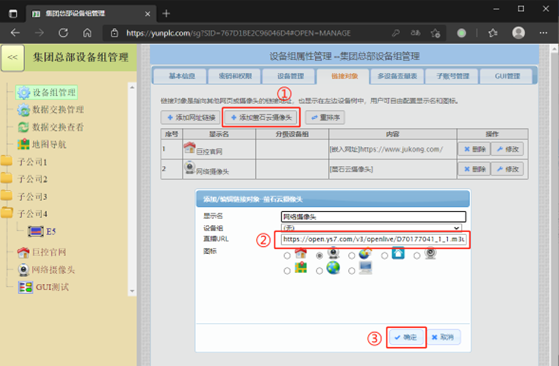The image size is (559, 366).
Task: Click the 直播URL input field
Action: coord(373,239)
